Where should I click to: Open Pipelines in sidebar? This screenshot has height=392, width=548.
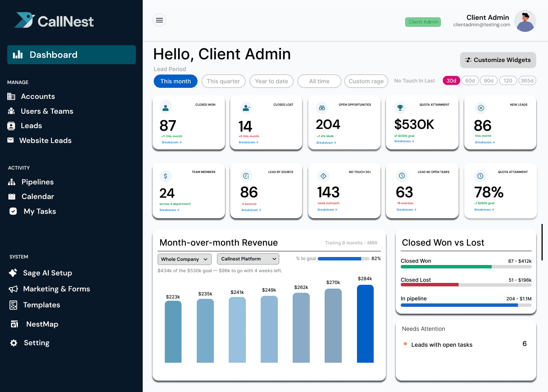pos(37,182)
